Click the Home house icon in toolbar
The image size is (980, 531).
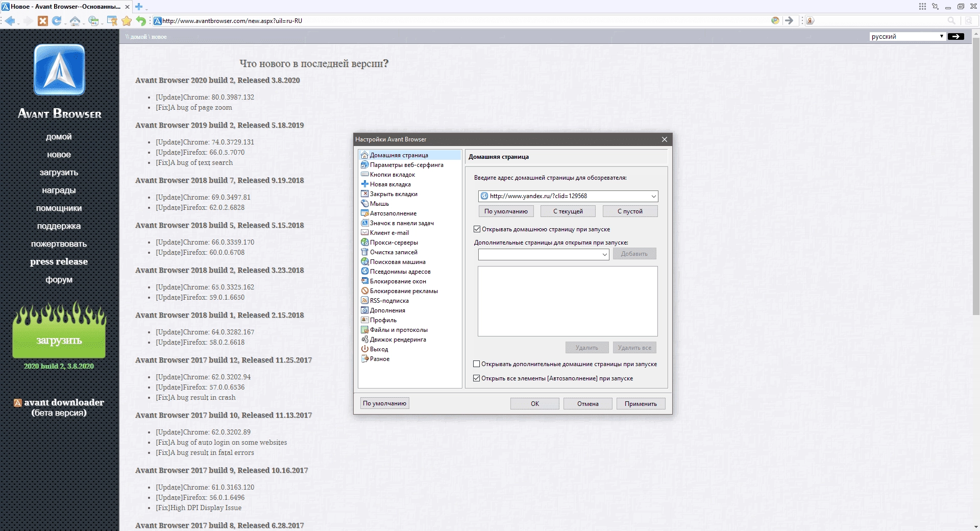pyautogui.click(x=75, y=21)
